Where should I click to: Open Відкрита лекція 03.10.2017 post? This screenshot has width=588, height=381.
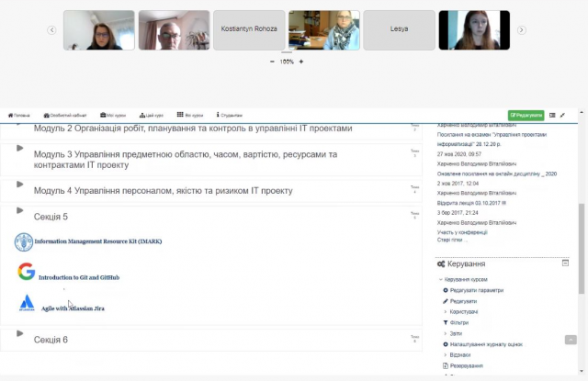(x=471, y=203)
